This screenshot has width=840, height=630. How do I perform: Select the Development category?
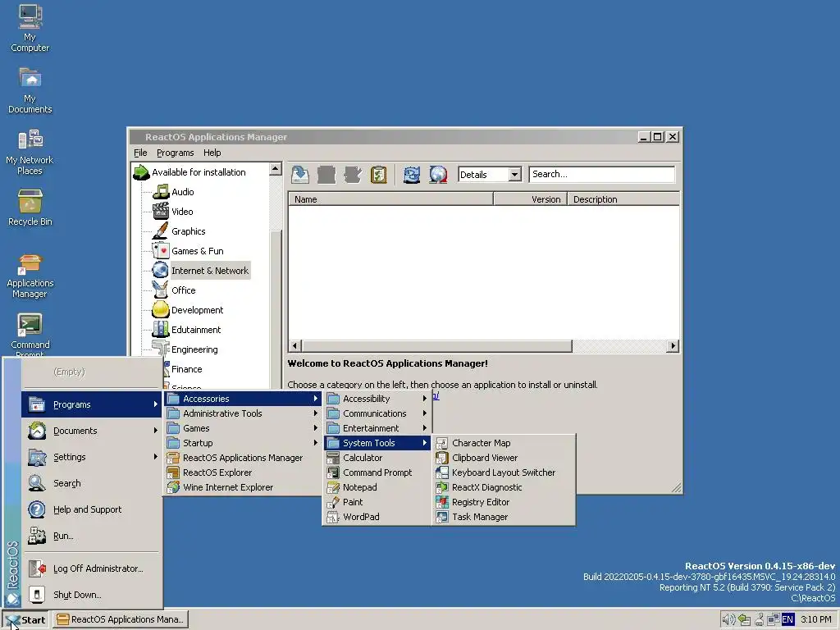coord(197,310)
